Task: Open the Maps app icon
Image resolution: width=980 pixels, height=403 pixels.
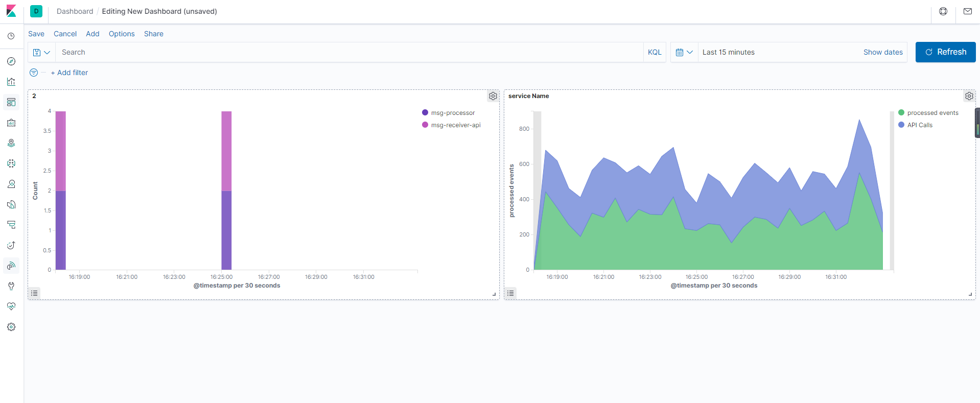Action: point(11,143)
